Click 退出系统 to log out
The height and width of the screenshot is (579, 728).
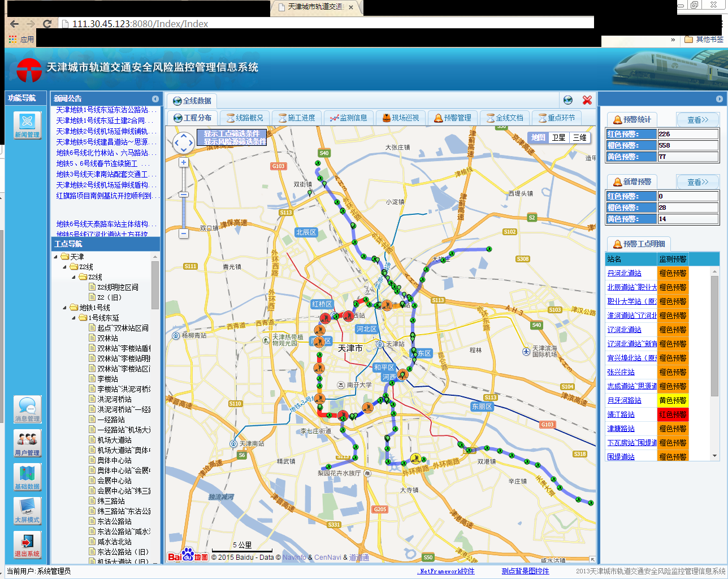tap(27, 545)
